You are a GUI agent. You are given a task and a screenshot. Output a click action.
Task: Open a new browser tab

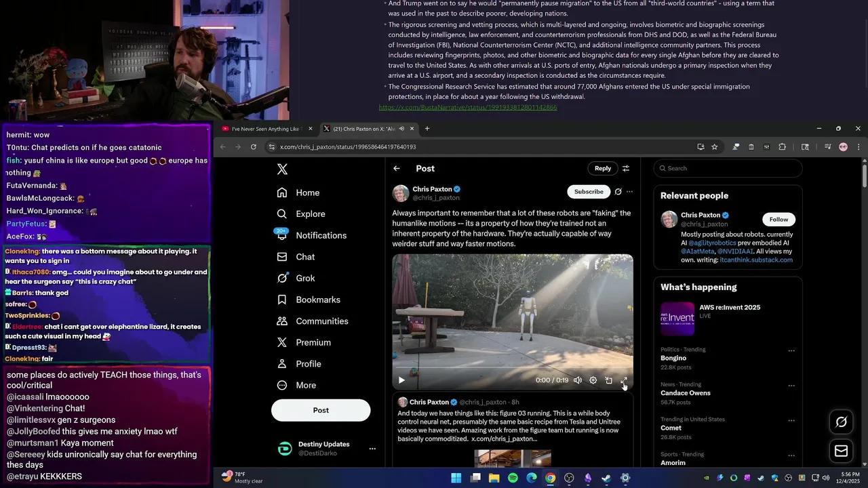pyautogui.click(x=427, y=129)
